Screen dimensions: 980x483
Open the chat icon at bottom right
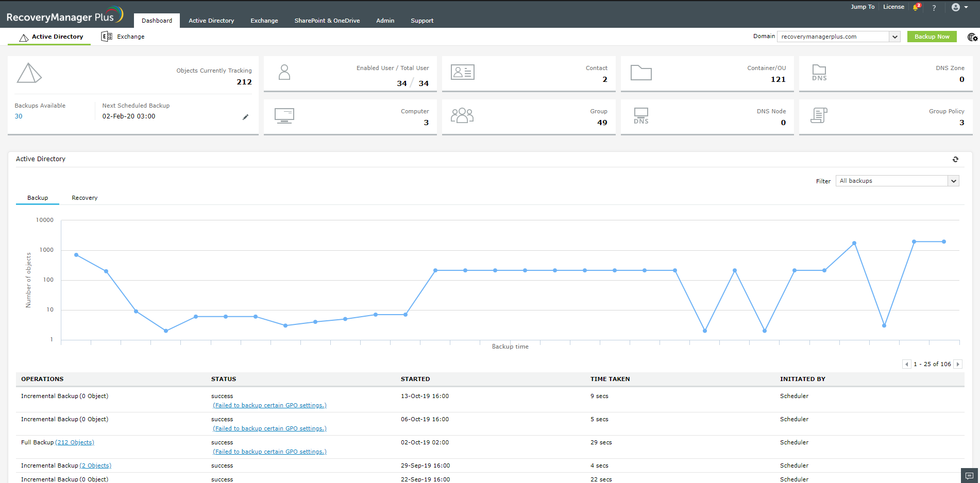tap(969, 475)
